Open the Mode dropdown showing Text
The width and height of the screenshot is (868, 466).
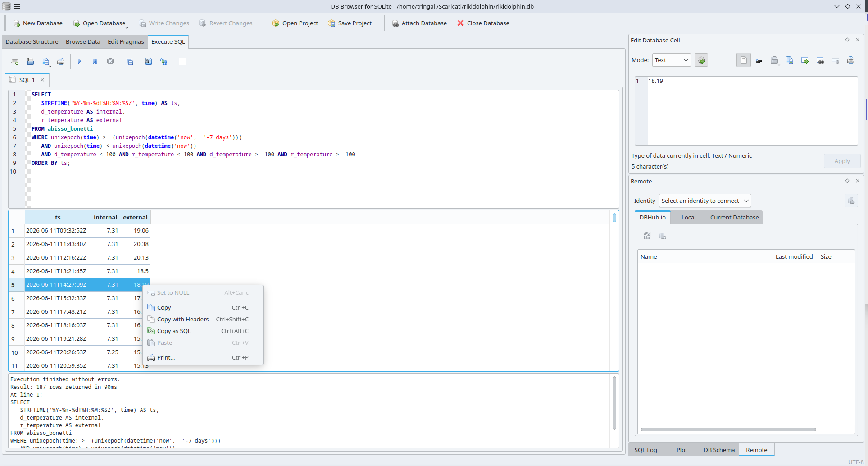(x=671, y=60)
